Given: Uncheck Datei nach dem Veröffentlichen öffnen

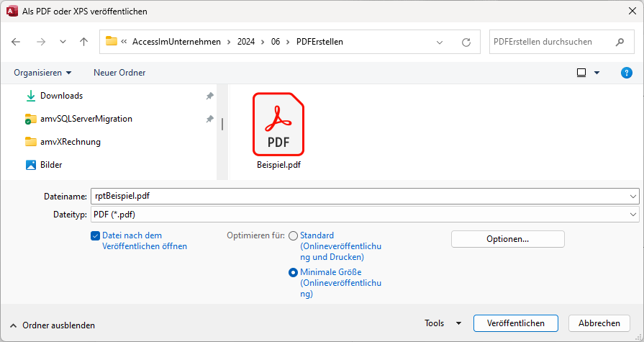Looking at the screenshot, I should pyautogui.click(x=95, y=236).
